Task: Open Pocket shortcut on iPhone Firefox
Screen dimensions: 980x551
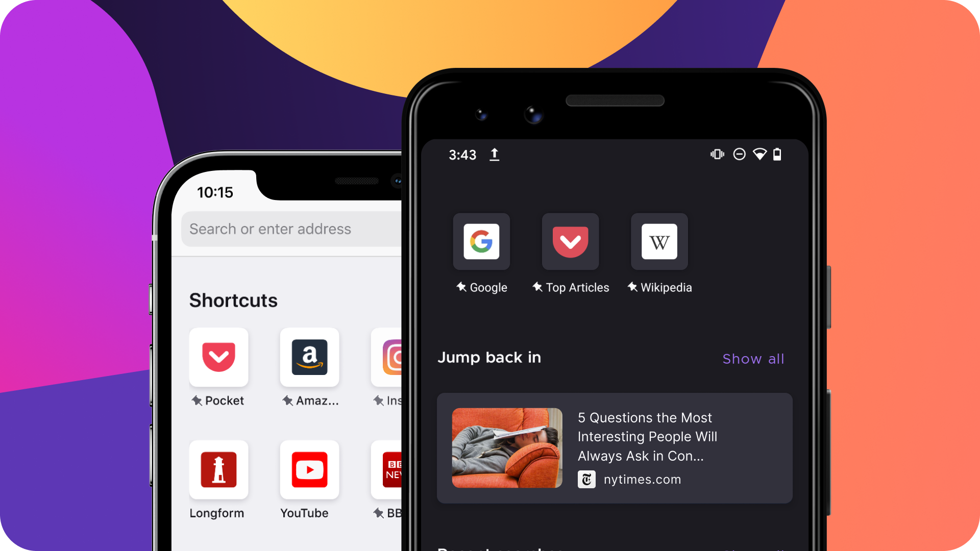Action: pos(218,357)
